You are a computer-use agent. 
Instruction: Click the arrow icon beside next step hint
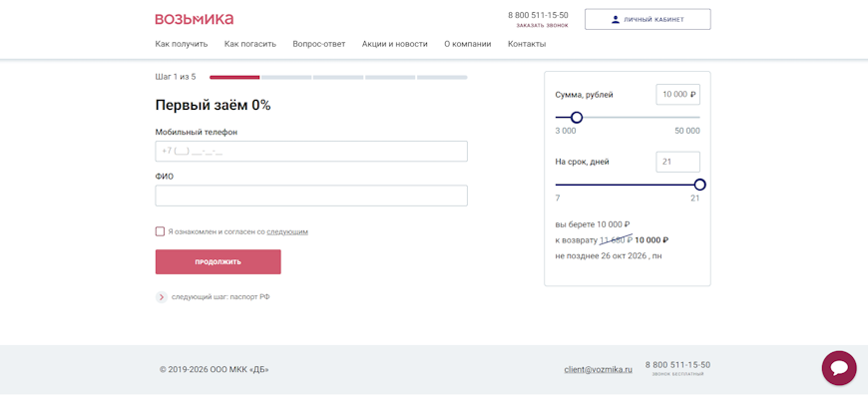click(161, 297)
